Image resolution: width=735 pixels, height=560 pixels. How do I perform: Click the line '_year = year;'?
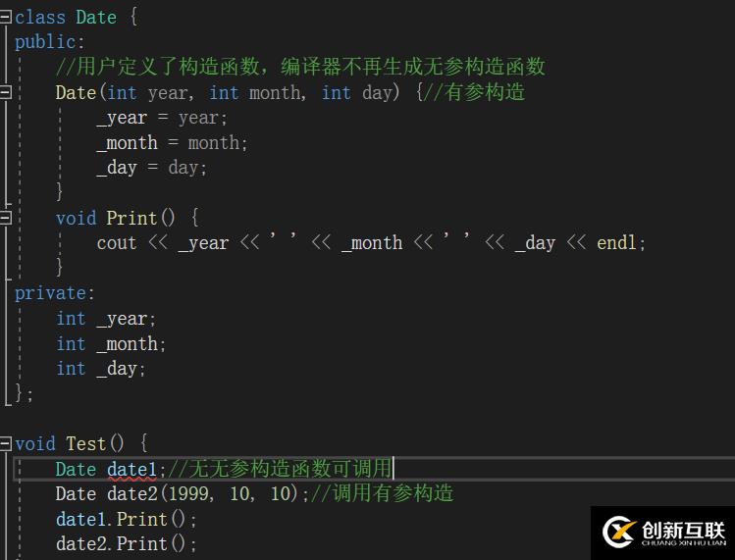pyautogui.click(x=162, y=118)
